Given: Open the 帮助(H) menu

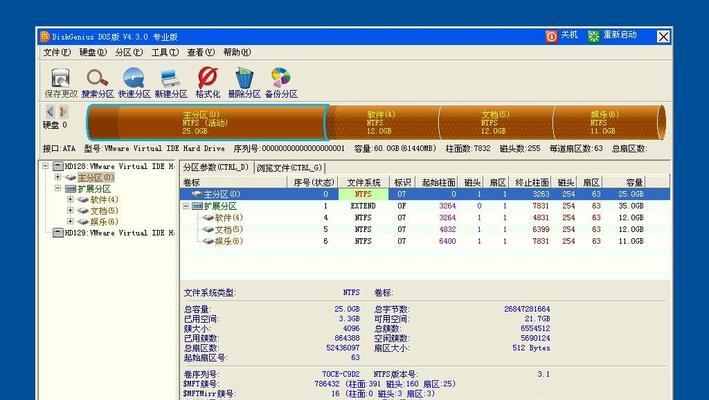Looking at the screenshot, I should pyautogui.click(x=237, y=52).
